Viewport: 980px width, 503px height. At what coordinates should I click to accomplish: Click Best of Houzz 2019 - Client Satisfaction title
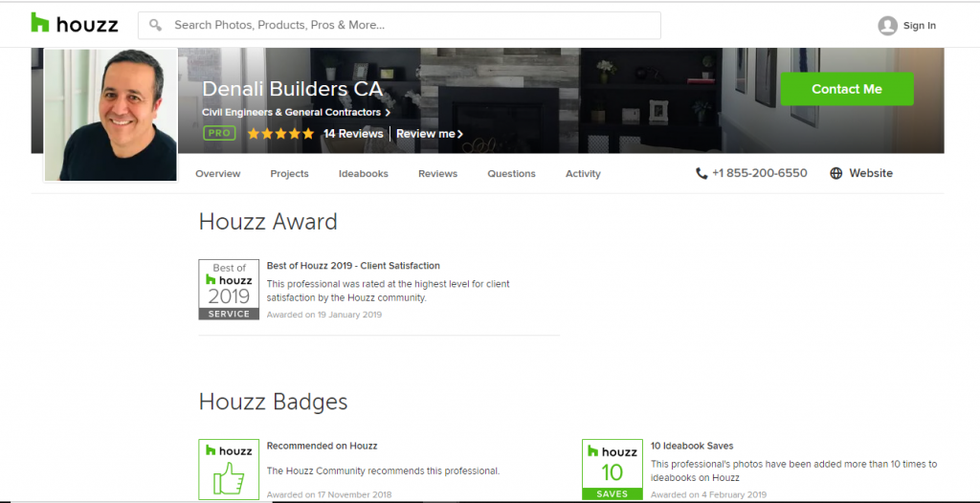coord(353,266)
